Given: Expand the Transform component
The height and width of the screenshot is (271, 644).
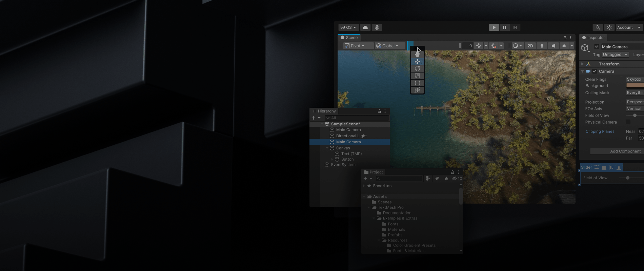Looking at the screenshot, I should (582, 64).
